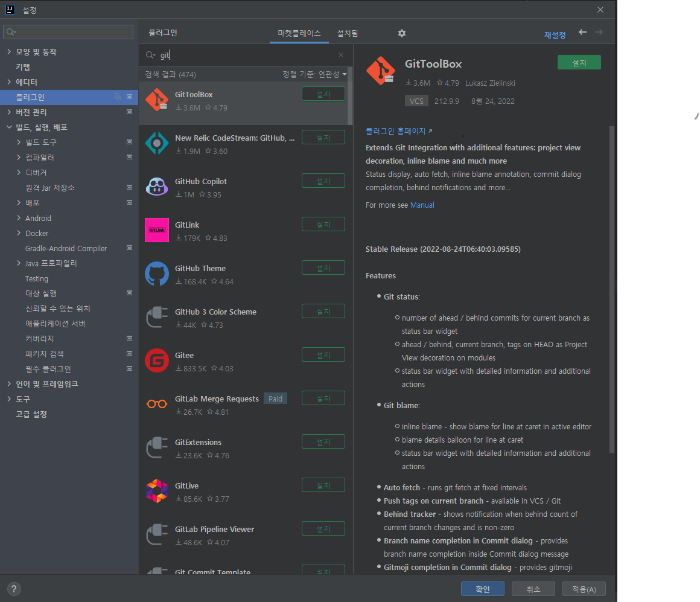The image size is (700, 602).
Task: Click the translate icon on 플러그인 row
Action: 118,97
